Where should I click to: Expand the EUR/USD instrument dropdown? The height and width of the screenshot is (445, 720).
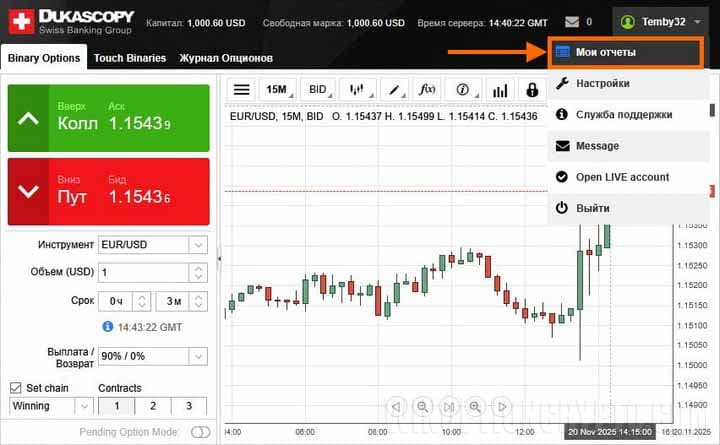coord(198,245)
